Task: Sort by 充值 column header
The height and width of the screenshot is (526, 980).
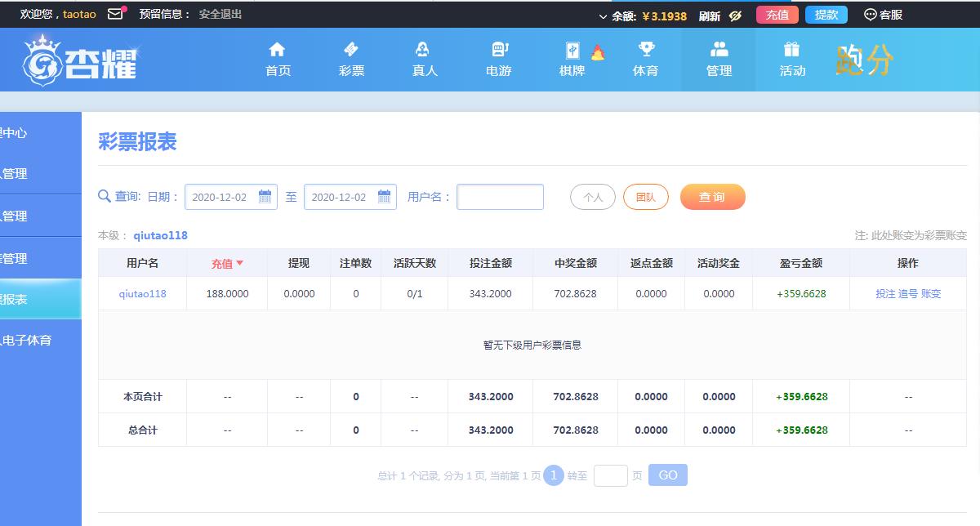Action: click(x=227, y=263)
